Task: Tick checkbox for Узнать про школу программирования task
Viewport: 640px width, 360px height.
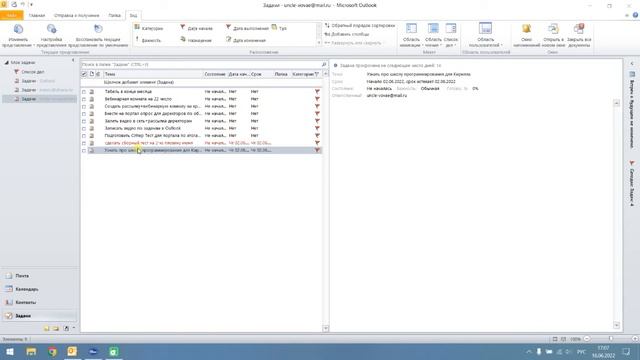Action: [x=84, y=151]
